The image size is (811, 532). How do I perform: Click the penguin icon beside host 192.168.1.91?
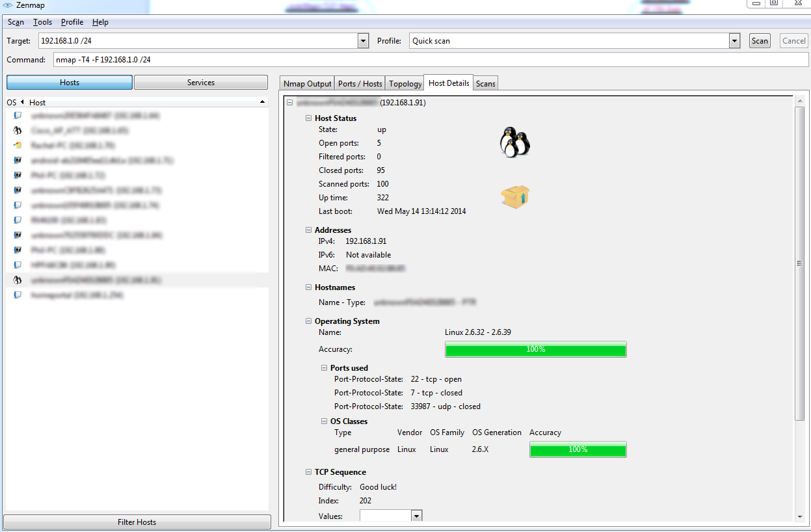click(x=18, y=280)
